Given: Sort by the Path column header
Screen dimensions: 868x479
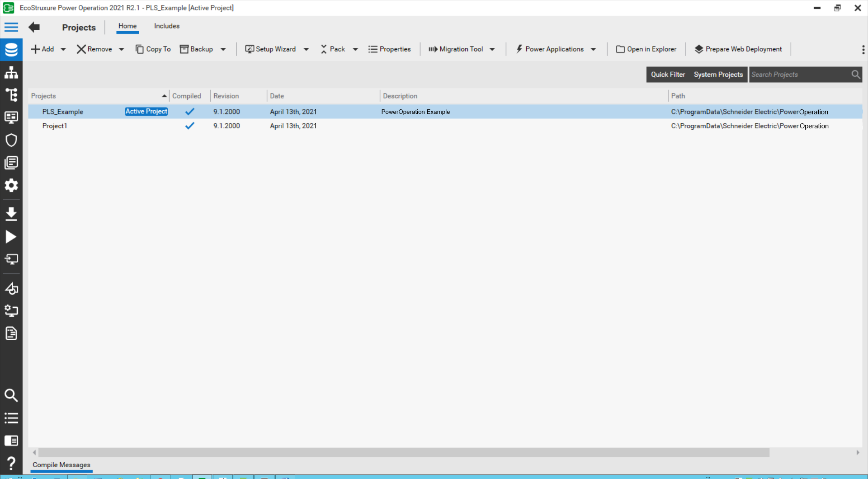Looking at the screenshot, I should (x=765, y=96).
